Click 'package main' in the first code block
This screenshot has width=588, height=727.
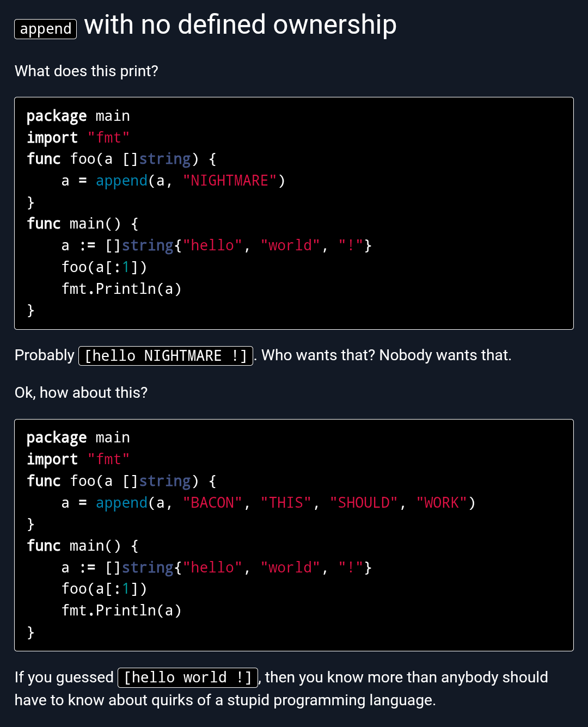coord(78,116)
